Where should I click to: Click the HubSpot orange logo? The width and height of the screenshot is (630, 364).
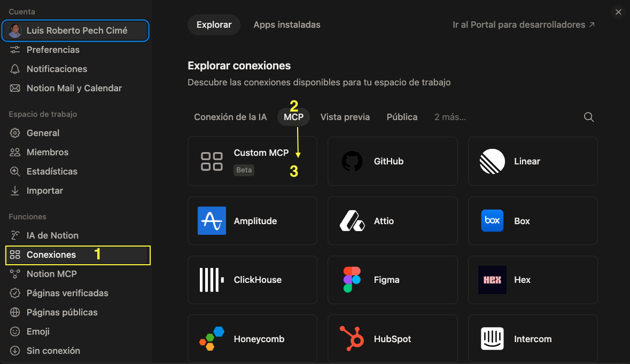click(352, 339)
